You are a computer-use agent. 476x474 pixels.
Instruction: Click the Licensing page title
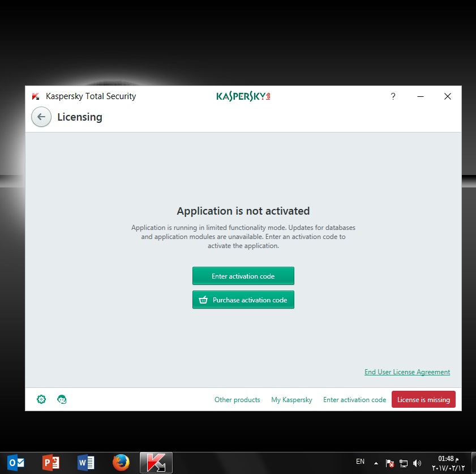[80, 117]
